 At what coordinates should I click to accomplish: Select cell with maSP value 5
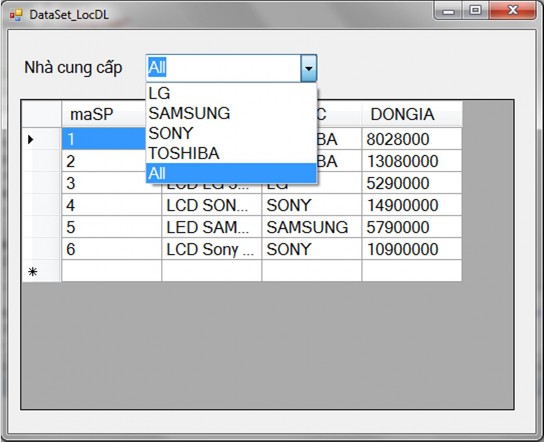click(111, 227)
